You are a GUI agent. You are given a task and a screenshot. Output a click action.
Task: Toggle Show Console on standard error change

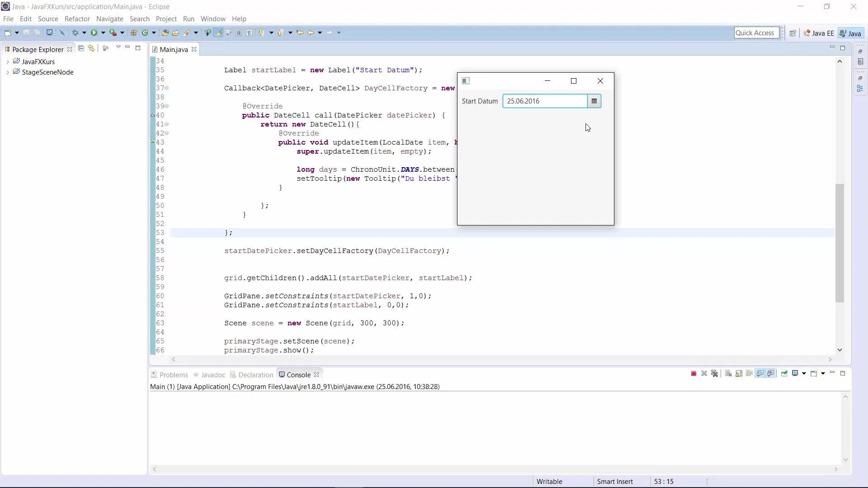point(770,373)
